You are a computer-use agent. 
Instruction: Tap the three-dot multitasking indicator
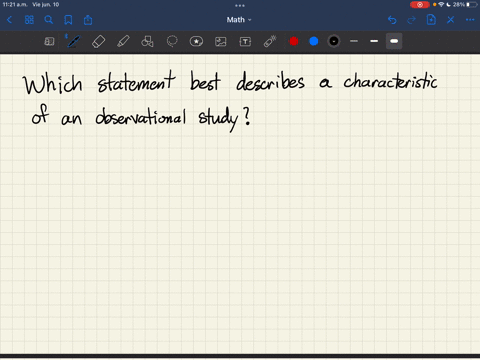pos(240,5)
